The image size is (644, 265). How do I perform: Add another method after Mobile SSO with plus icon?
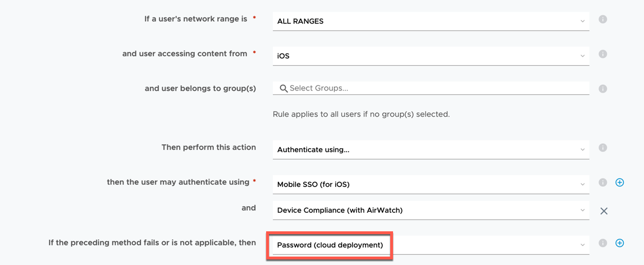620,182
